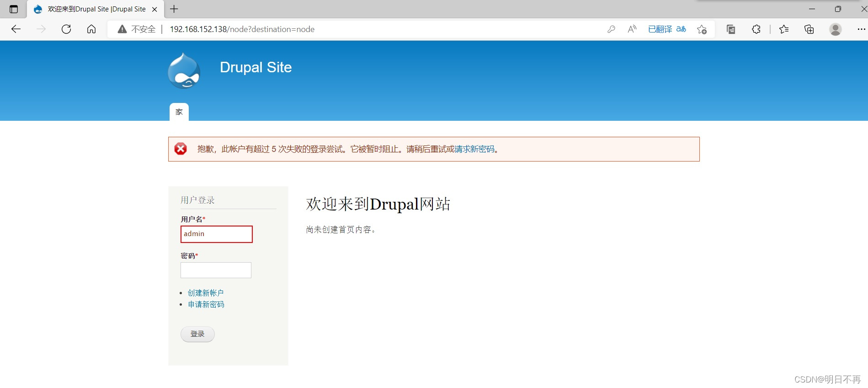Click the Drupal favicon in the tab
This screenshot has height=388, width=868.
point(38,9)
